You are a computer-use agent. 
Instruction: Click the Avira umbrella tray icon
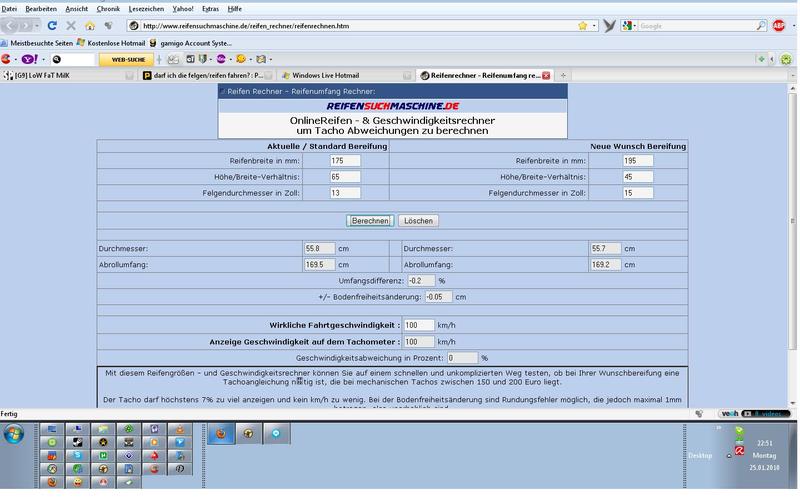coord(740,451)
